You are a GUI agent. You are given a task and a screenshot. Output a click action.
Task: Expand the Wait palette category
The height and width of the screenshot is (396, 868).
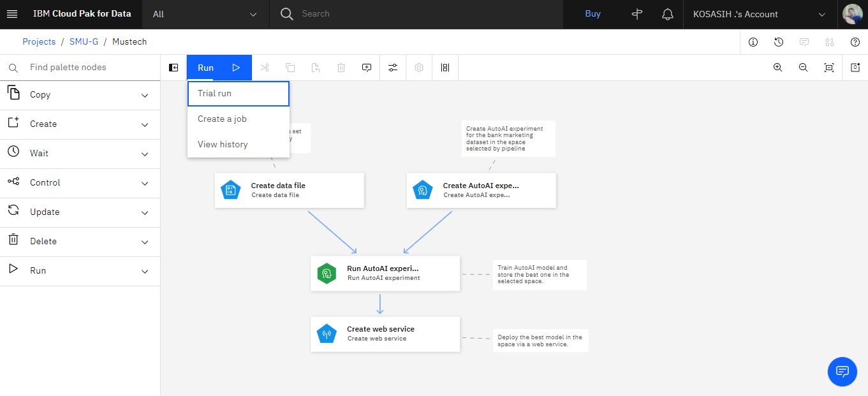click(x=80, y=154)
